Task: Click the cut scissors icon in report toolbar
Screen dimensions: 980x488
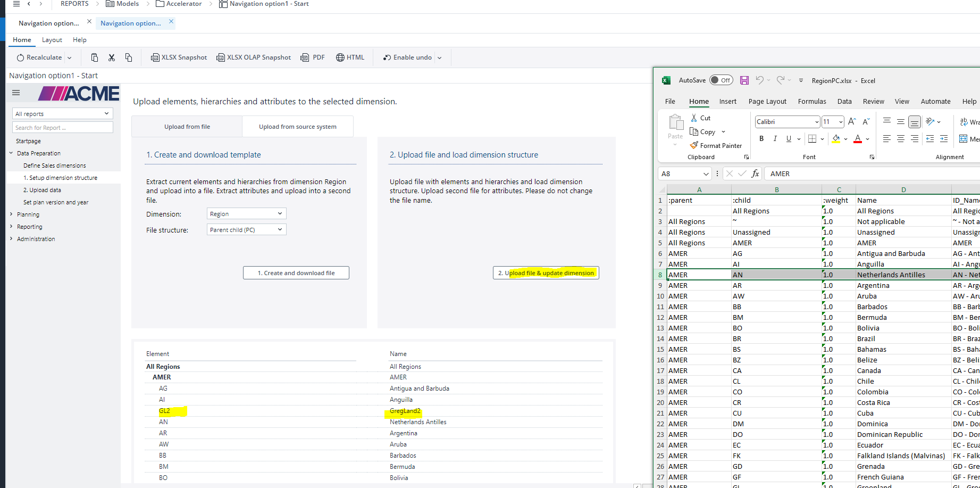Action: [112, 57]
